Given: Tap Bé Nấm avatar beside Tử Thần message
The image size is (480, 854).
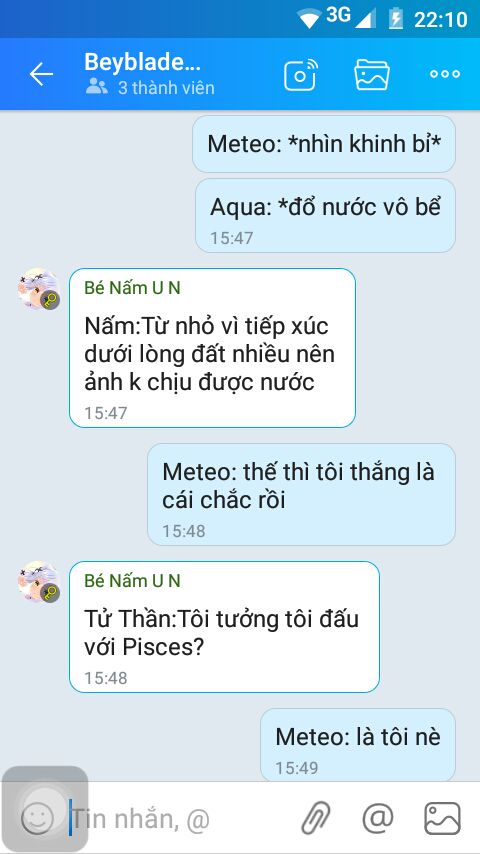Looking at the screenshot, I should click(x=38, y=582).
